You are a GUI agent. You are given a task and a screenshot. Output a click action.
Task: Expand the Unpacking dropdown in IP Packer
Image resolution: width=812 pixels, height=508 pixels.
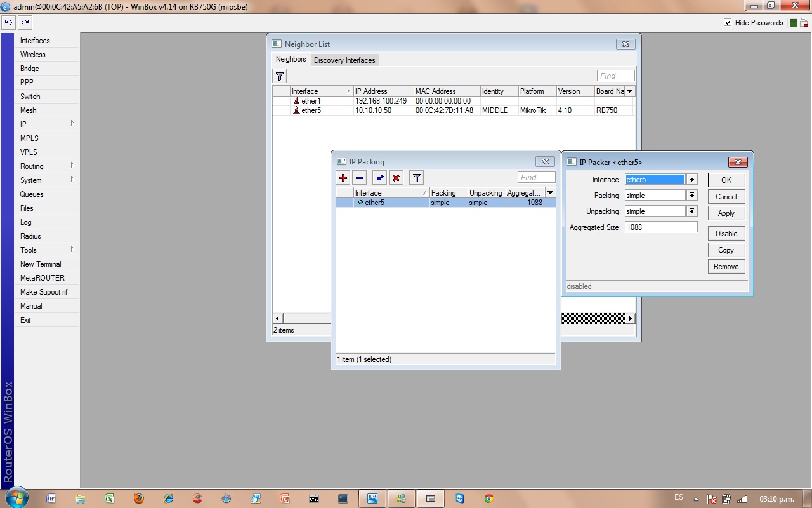pos(692,211)
